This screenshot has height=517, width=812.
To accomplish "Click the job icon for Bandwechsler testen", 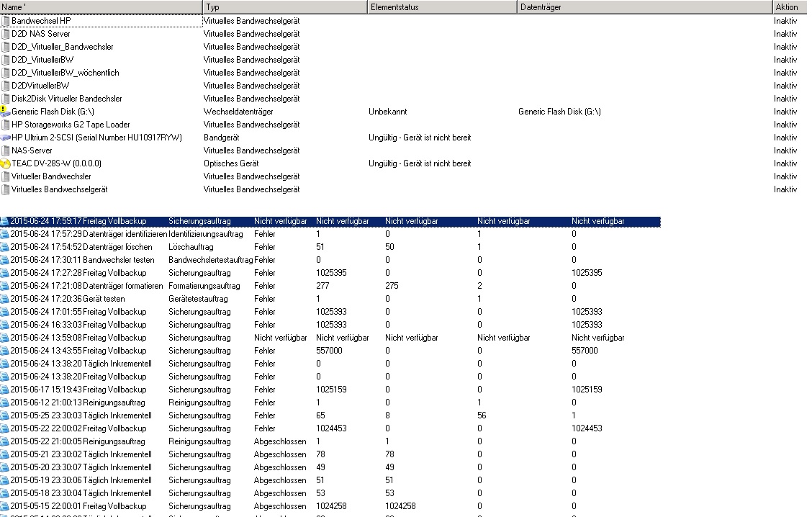I will [4, 260].
